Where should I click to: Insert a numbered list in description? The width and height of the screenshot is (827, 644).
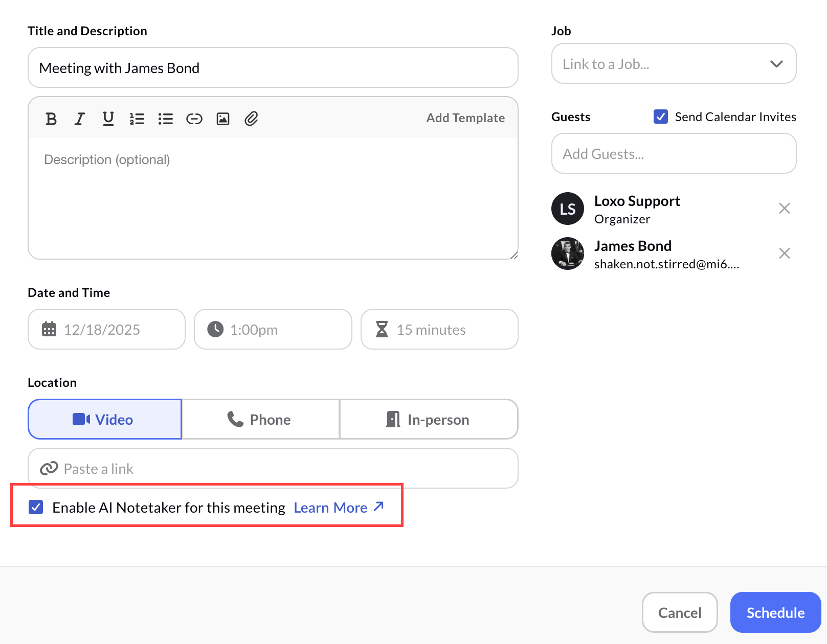tap(137, 119)
